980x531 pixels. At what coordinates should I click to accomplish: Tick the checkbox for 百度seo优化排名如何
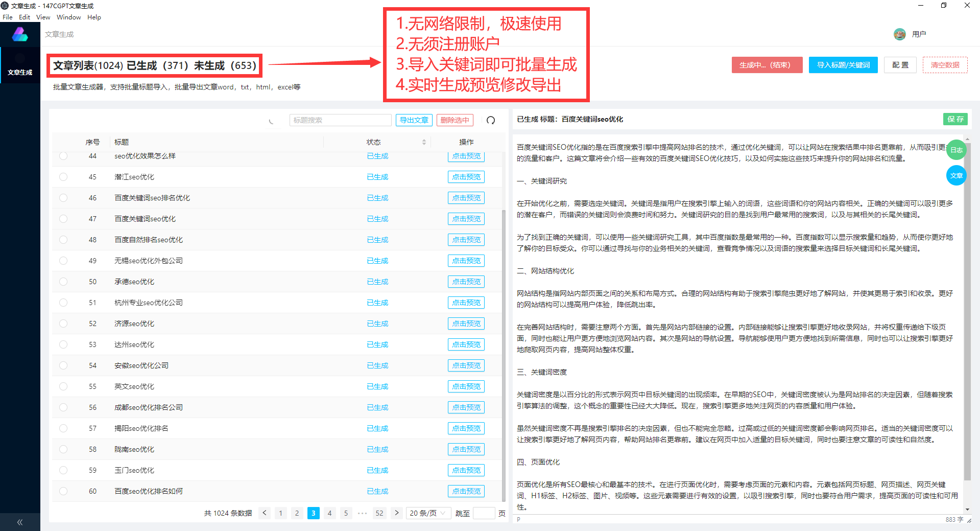[63, 491]
